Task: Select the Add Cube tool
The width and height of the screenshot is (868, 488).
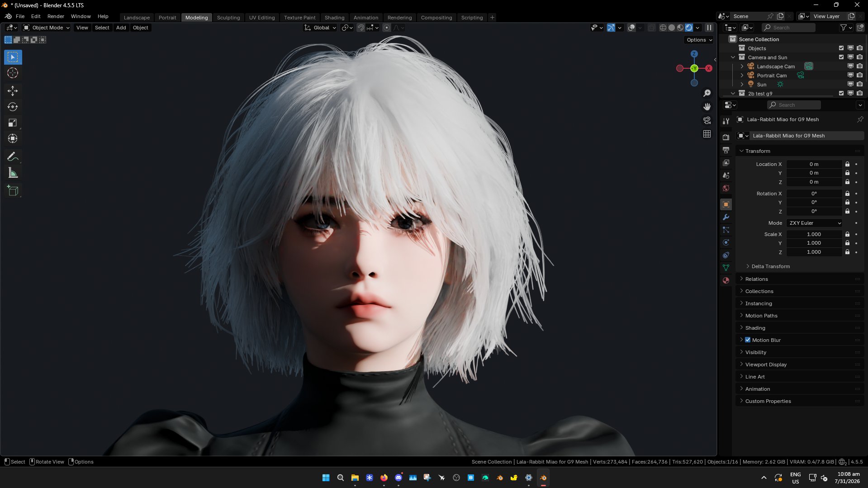Action: [13, 190]
